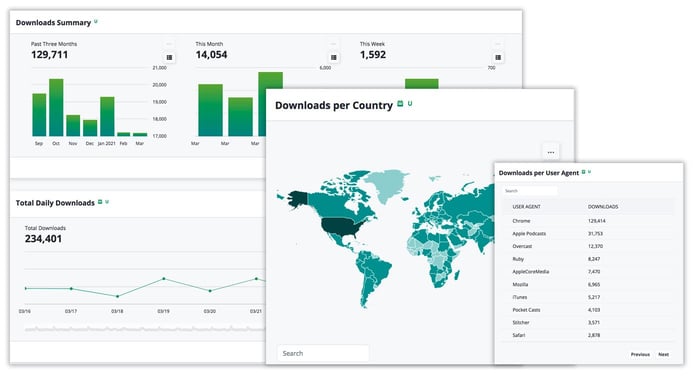The width and height of the screenshot is (694, 376).
Task: Open three-dot menu above the world map
Action: (x=551, y=152)
